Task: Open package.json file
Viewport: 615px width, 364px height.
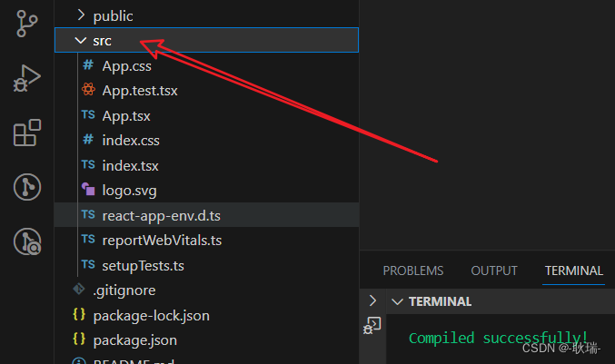Action: (x=135, y=340)
